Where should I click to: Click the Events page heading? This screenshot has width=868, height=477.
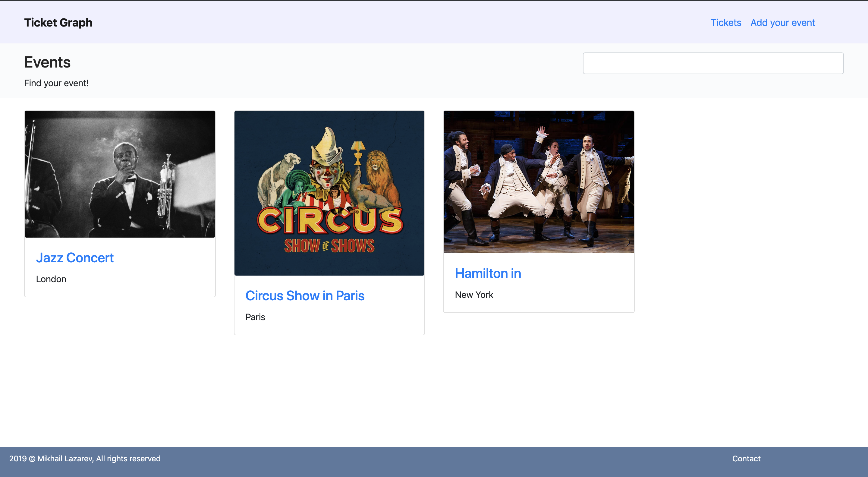point(47,62)
